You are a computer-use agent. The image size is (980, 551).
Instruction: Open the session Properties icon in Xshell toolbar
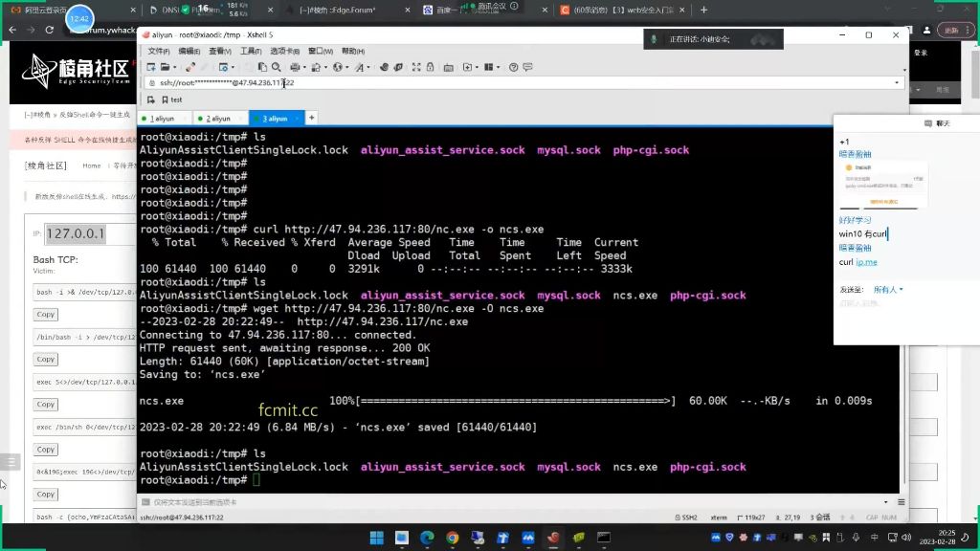[x=223, y=67]
